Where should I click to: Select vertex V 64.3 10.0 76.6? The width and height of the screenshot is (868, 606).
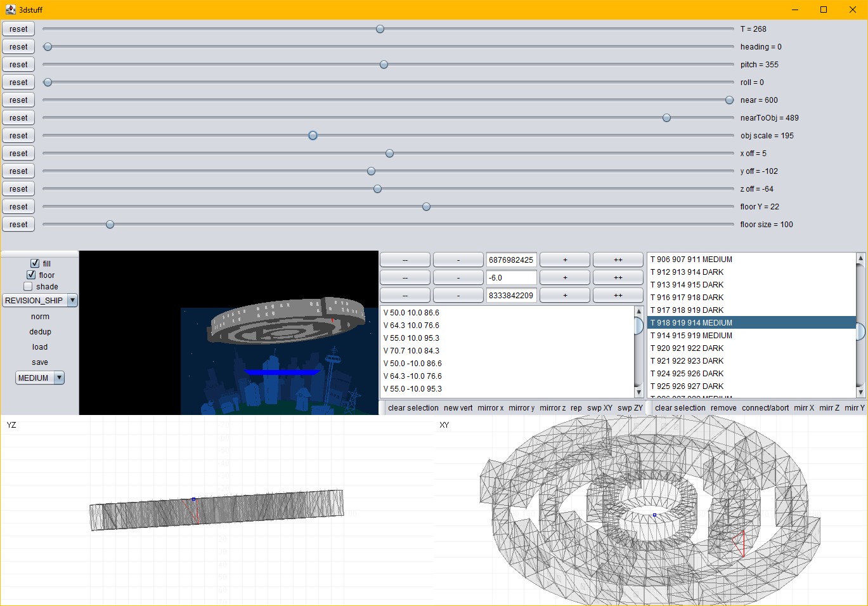click(x=507, y=326)
